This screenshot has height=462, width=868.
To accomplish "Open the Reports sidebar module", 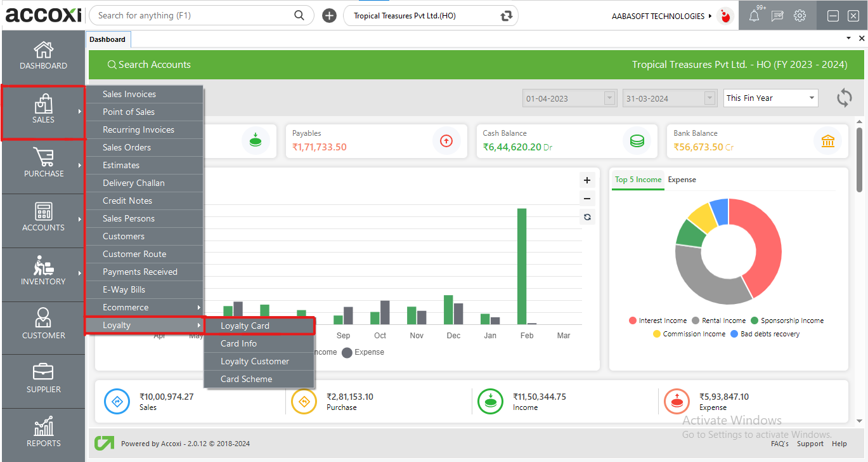I will 43,433.
